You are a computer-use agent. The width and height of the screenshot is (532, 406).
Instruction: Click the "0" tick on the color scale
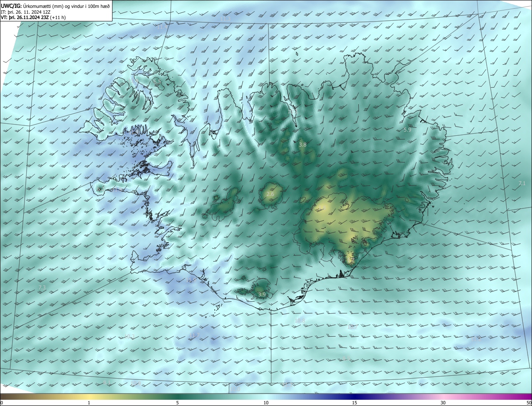2,403
